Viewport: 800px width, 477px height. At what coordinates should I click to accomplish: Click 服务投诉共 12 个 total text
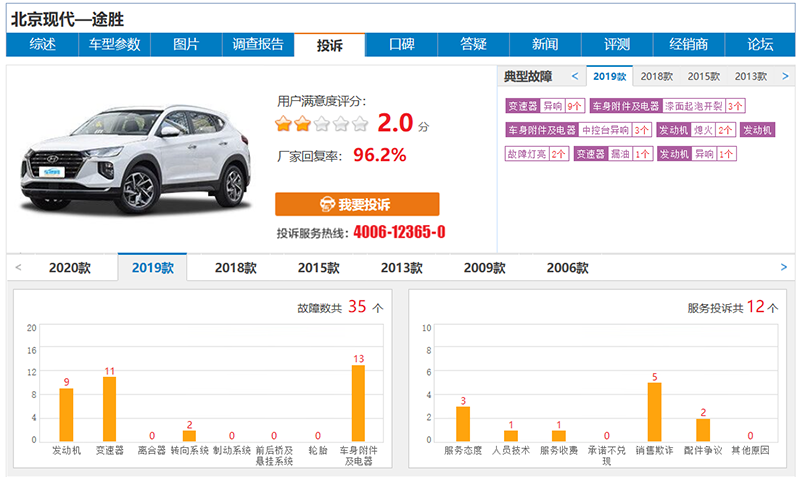click(733, 307)
